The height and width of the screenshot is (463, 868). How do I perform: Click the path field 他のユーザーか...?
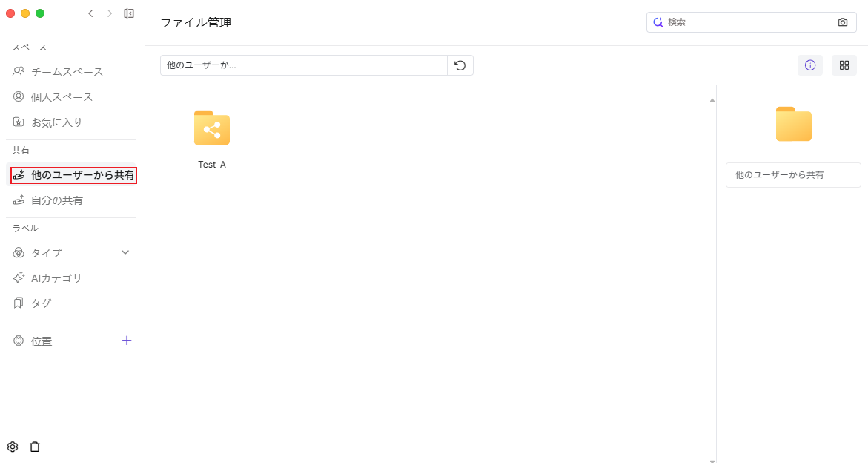click(x=303, y=65)
